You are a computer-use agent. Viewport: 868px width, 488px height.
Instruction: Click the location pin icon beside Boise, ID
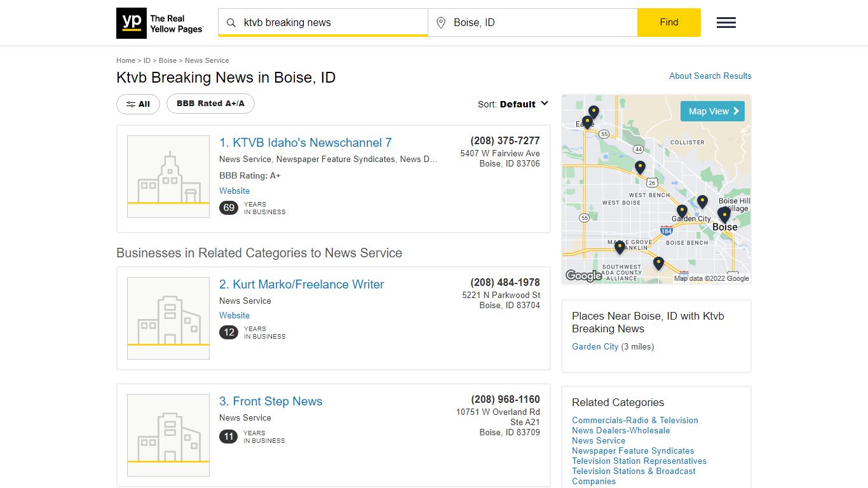(x=441, y=23)
